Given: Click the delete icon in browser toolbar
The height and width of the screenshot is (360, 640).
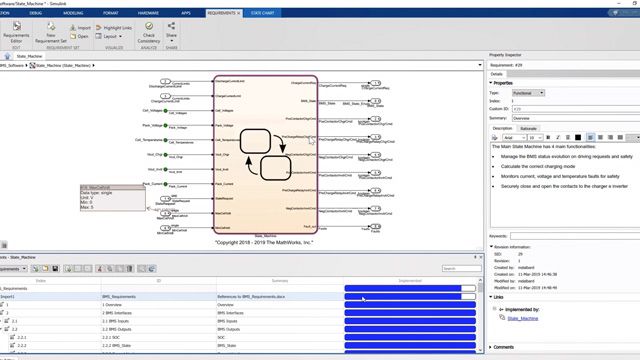Looking at the screenshot, I should tap(129, 269).
